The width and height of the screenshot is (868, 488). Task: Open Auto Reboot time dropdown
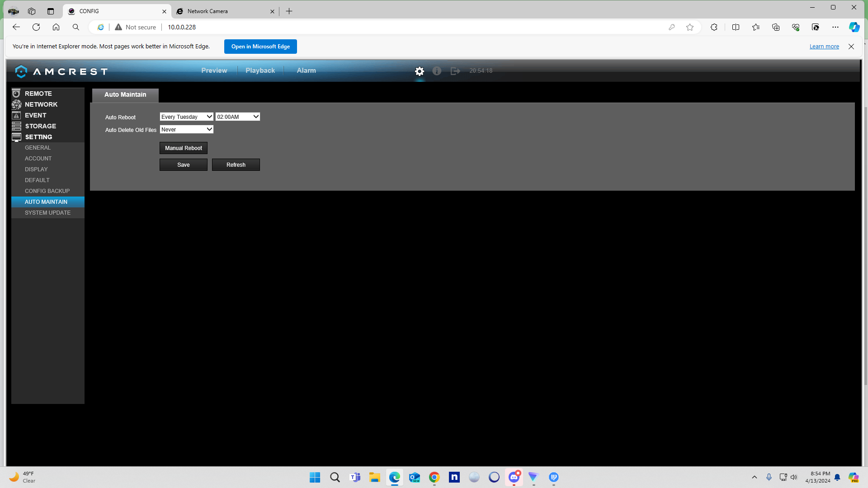(x=238, y=117)
